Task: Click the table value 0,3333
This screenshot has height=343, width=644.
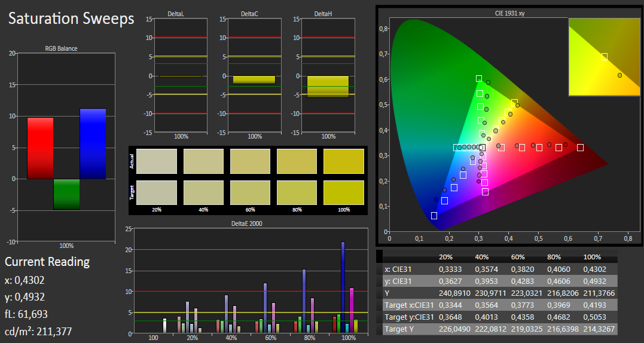Action: coord(450,269)
